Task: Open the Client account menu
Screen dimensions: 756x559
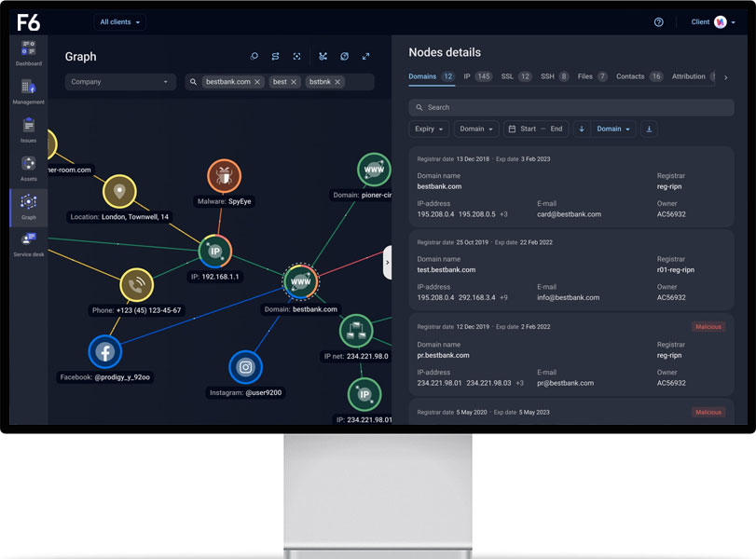Action: (713, 22)
